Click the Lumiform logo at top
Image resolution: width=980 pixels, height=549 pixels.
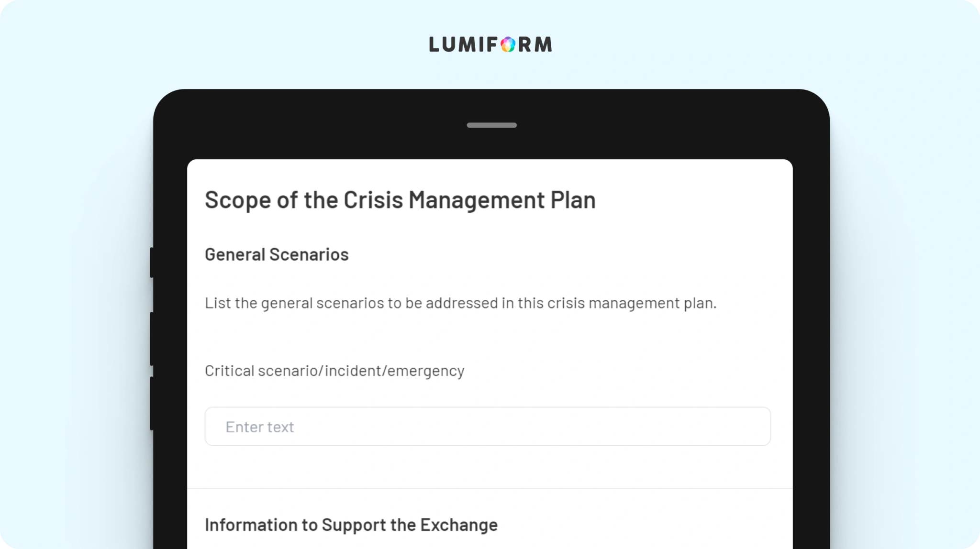point(490,44)
